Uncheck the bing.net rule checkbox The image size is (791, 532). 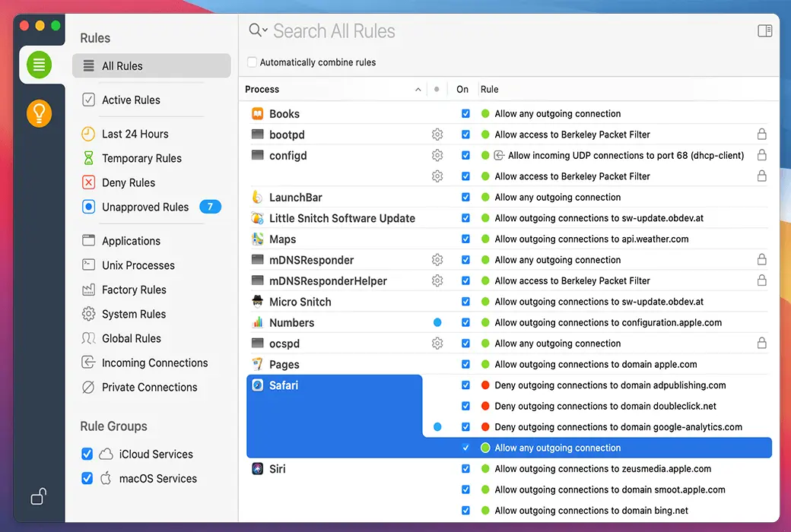pyautogui.click(x=465, y=510)
